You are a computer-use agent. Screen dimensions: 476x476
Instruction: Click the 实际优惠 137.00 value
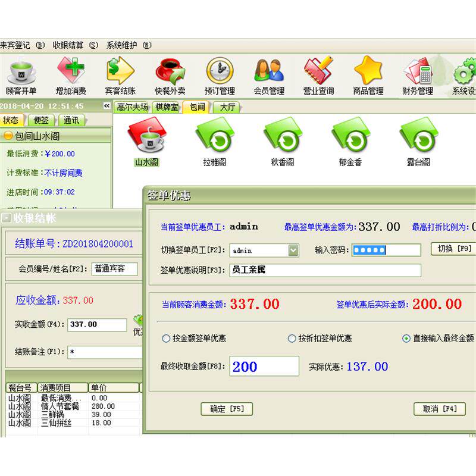(x=367, y=367)
